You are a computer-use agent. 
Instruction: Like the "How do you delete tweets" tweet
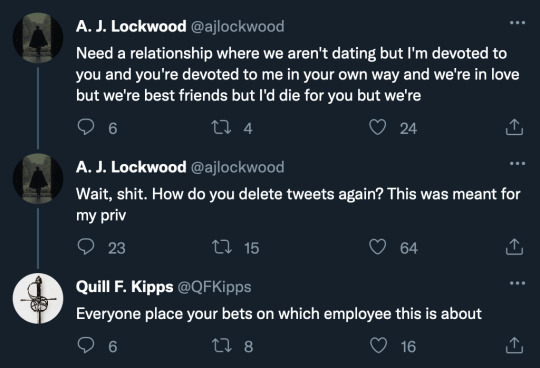pyautogui.click(x=377, y=247)
